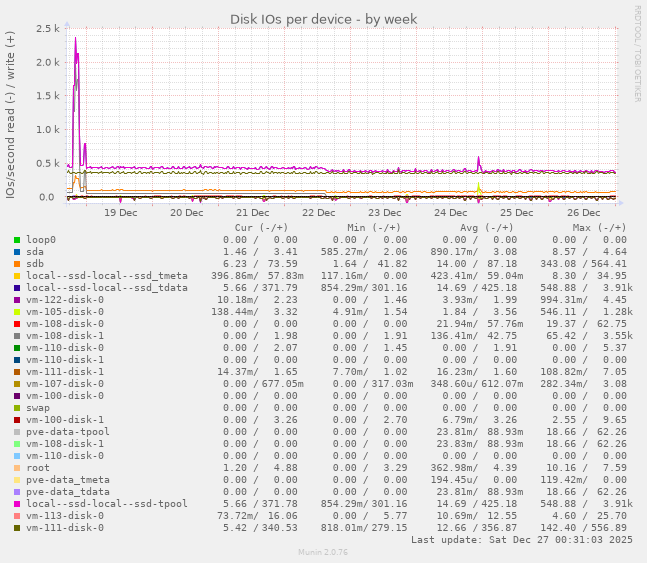The height and width of the screenshot is (563, 647).
Task: Click the vm-113-disk-0 current value '73.72m/ 16.06'
Action: [x=257, y=516]
